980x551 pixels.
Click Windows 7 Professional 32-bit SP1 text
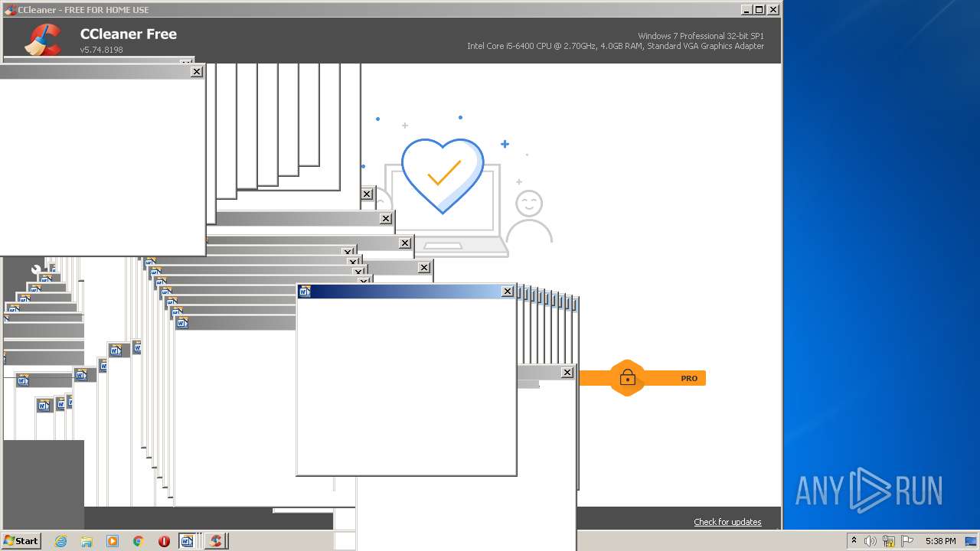tap(701, 36)
